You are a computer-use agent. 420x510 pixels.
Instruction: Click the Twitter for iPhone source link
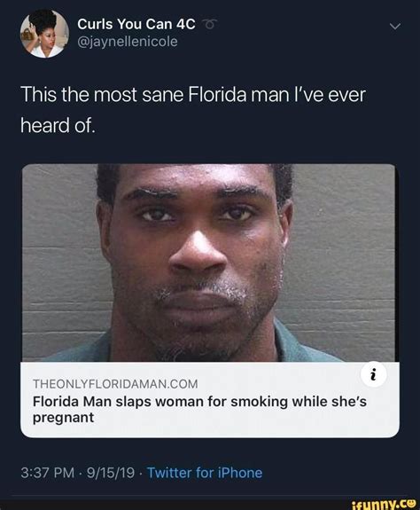tap(205, 473)
